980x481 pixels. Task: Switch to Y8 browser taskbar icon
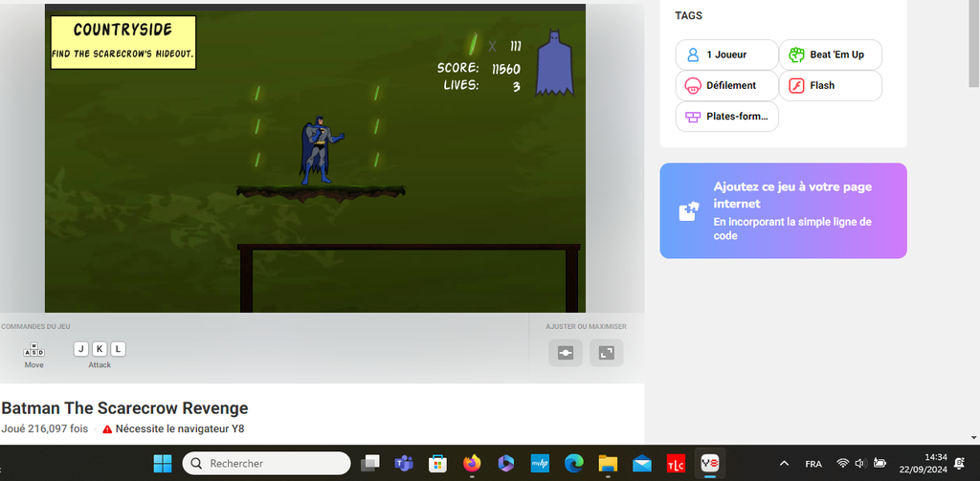pyautogui.click(x=710, y=464)
